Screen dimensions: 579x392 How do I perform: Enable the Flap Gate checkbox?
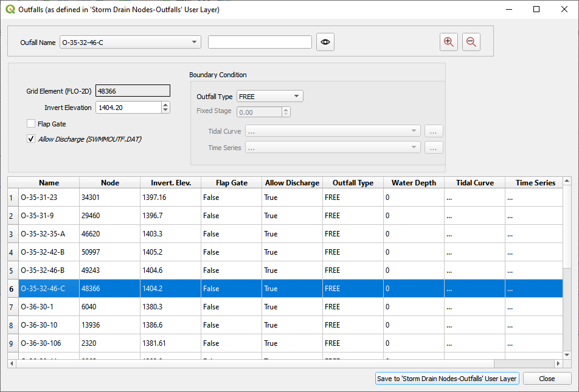click(31, 124)
